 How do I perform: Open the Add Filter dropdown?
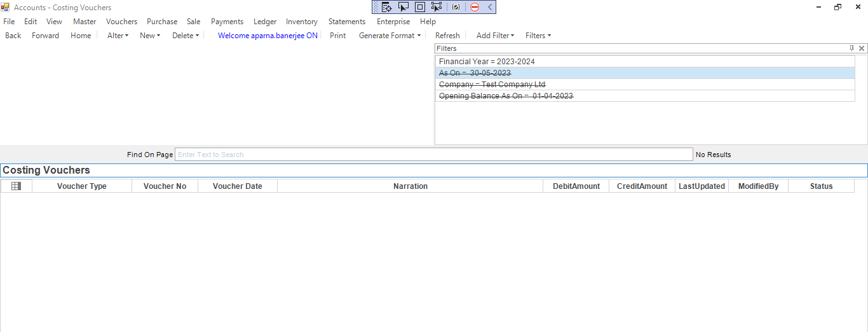(495, 36)
